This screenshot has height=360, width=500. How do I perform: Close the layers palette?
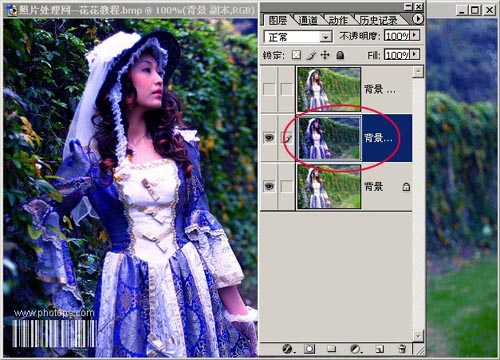click(419, 6)
